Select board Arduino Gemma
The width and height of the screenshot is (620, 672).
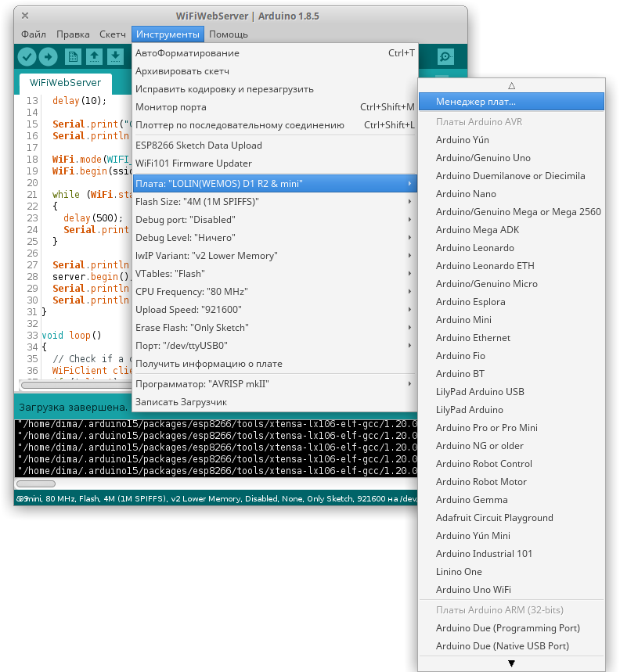[511, 500]
